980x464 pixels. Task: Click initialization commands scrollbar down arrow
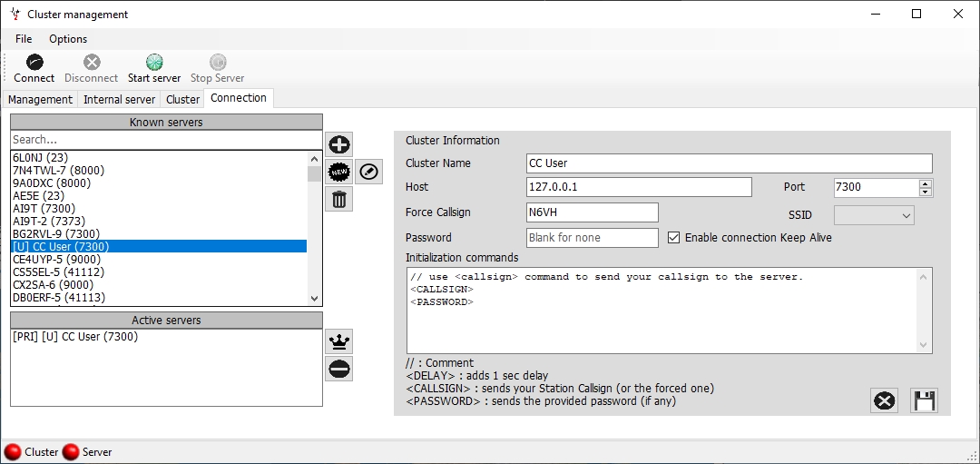925,345
